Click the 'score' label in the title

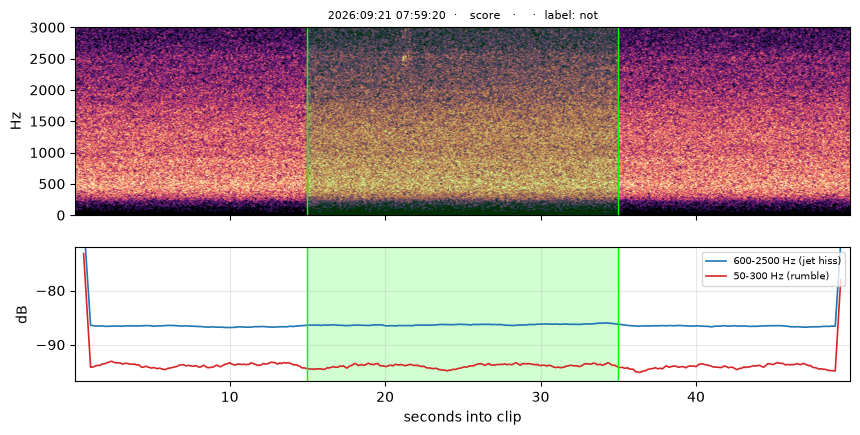tap(485, 15)
